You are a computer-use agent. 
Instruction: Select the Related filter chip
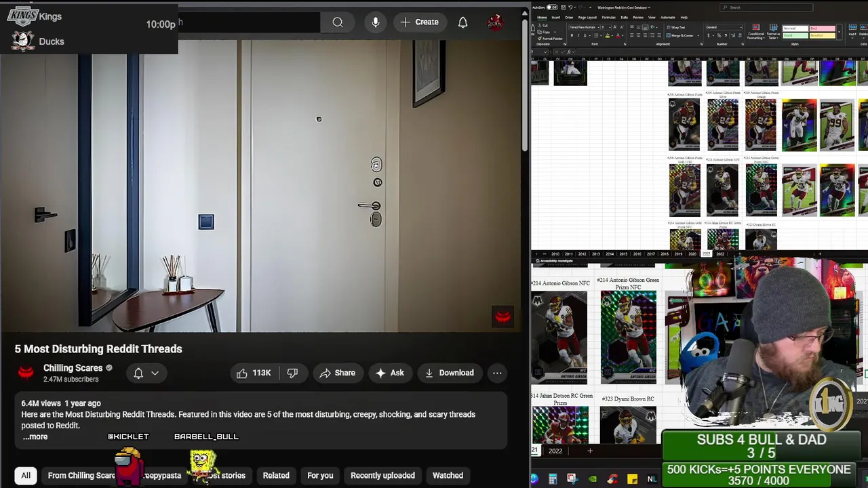[x=276, y=475]
